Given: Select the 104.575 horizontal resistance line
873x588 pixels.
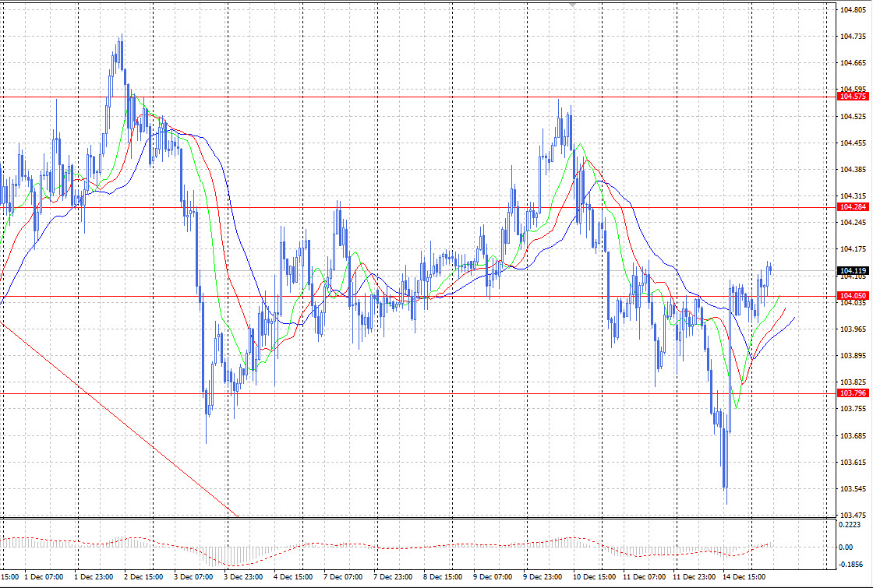Looking at the screenshot, I should (418, 97).
